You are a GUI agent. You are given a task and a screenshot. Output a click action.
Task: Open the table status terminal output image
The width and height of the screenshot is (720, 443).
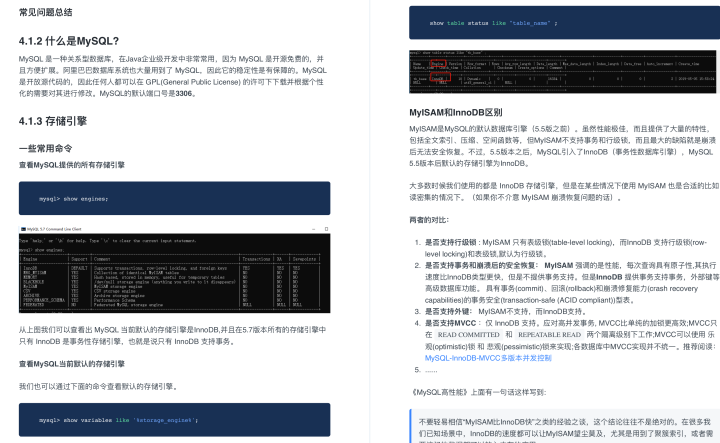click(562, 72)
